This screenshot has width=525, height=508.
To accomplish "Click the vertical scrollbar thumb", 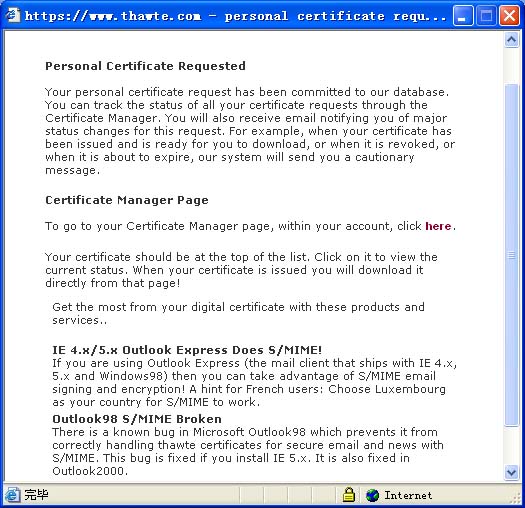I will [x=511, y=255].
